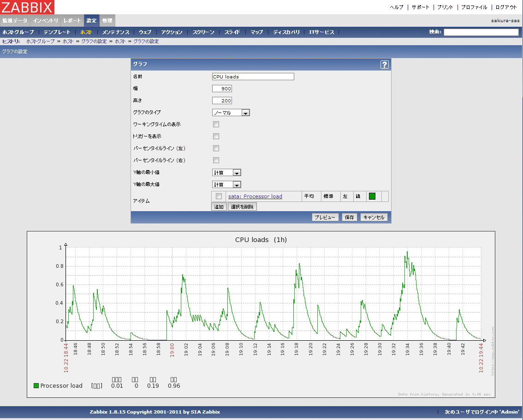Click the ZABBIX logo
The image size is (523, 420).
tap(27, 7)
